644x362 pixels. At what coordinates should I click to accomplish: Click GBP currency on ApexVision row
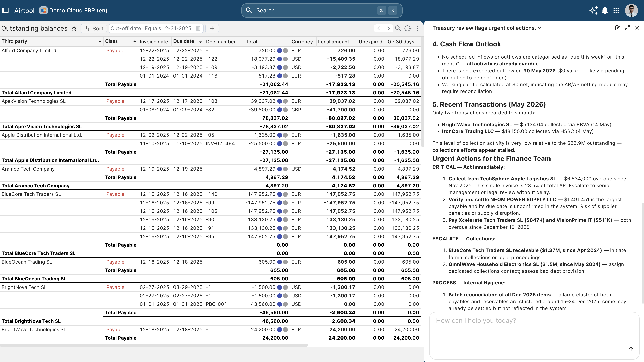pyautogui.click(x=296, y=110)
